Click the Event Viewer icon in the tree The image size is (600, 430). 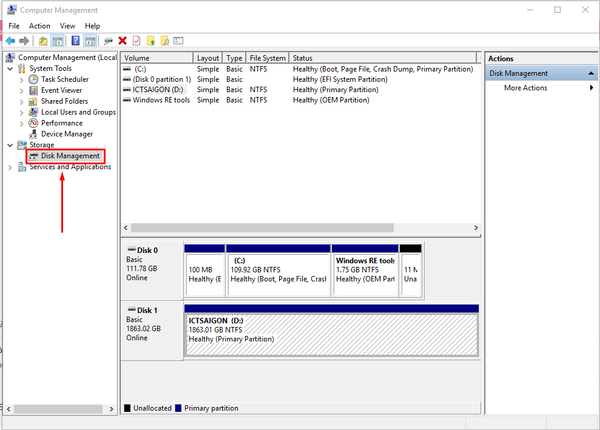click(x=34, y=90)
